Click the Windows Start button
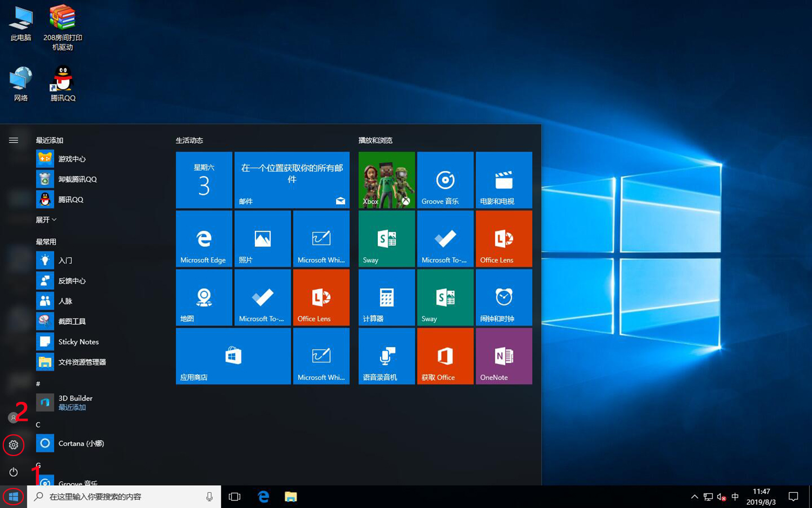Viewport: 812px width, 508px height. coord(14,497)
